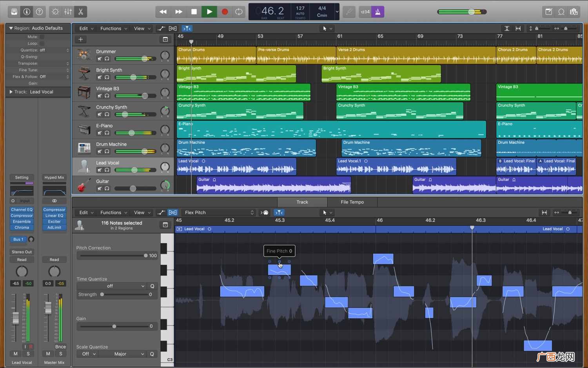Click the red Record button
Screen dimensions: 588x368
click(x=225, y=12)
